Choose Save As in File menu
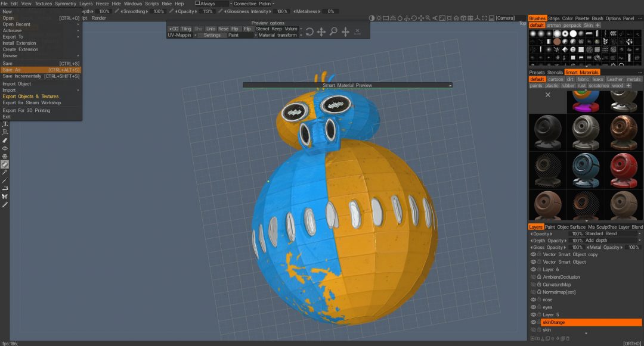The image size is (644, 346). [41, 70]
